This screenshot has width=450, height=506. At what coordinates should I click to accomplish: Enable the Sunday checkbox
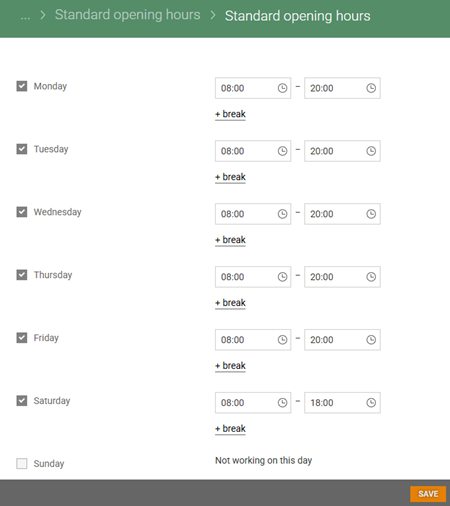coord(22,463)
